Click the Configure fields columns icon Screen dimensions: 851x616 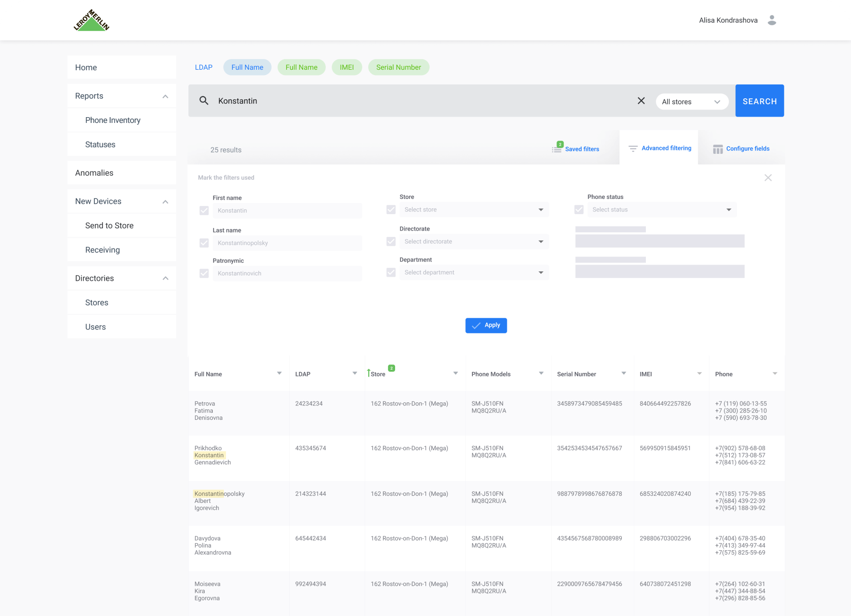coord(718,149)
